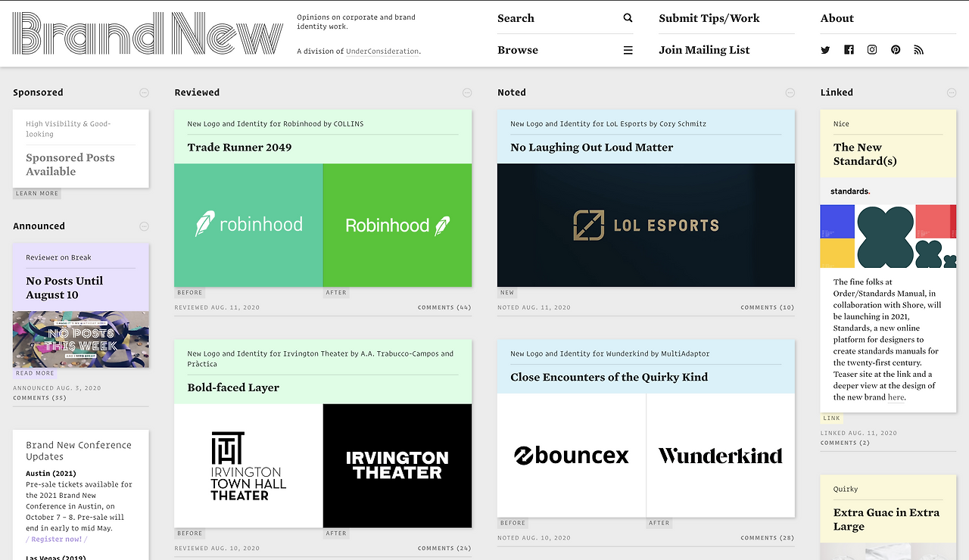Click the Register now! link
Image resolution: width=969 pixels, height=560 pixels.
point(57,540)
